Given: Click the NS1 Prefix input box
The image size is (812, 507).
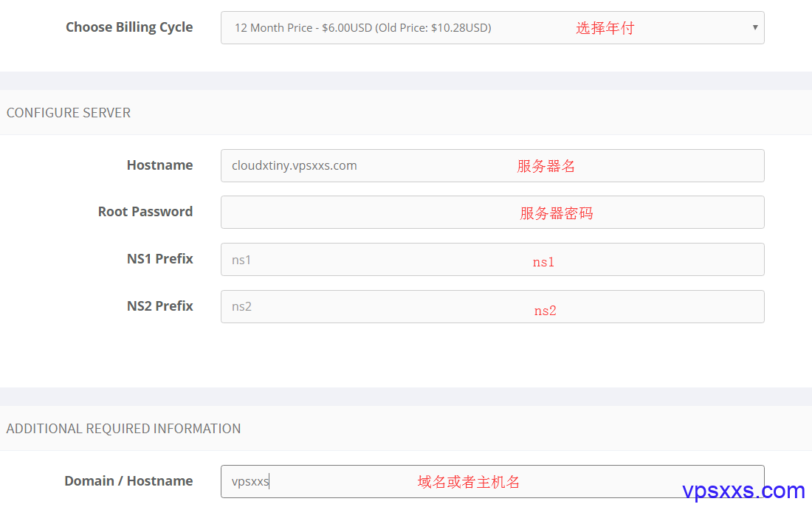Looking at the screenshot, I should 492,260.
